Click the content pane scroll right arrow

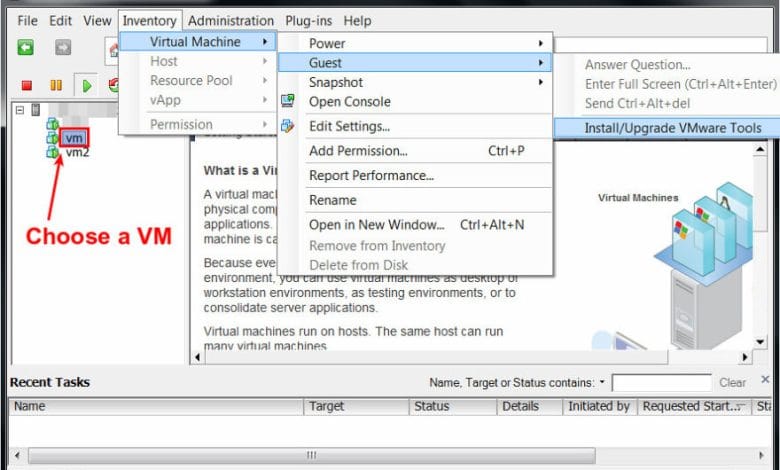[x=745, y=357]
